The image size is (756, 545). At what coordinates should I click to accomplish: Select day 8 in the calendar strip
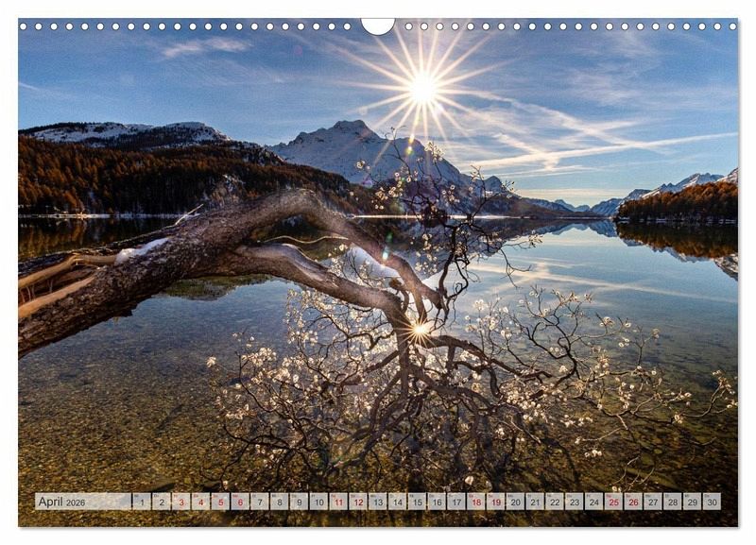point(279,502)
